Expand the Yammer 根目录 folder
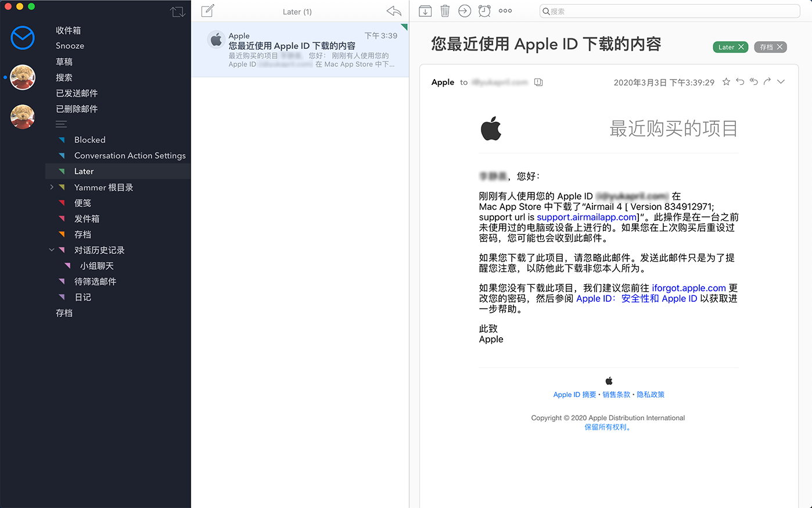 click(x=52, y=187)
